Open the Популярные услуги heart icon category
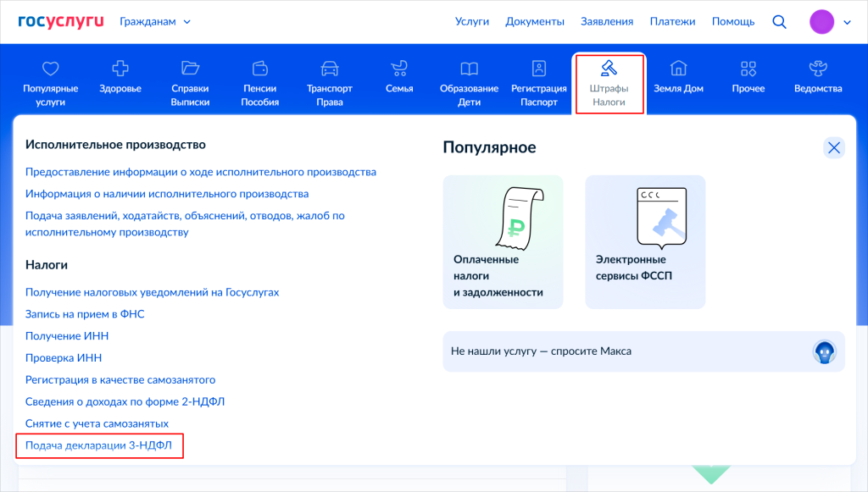The height and width of the screenshot is (492, 868). [50, 69]
